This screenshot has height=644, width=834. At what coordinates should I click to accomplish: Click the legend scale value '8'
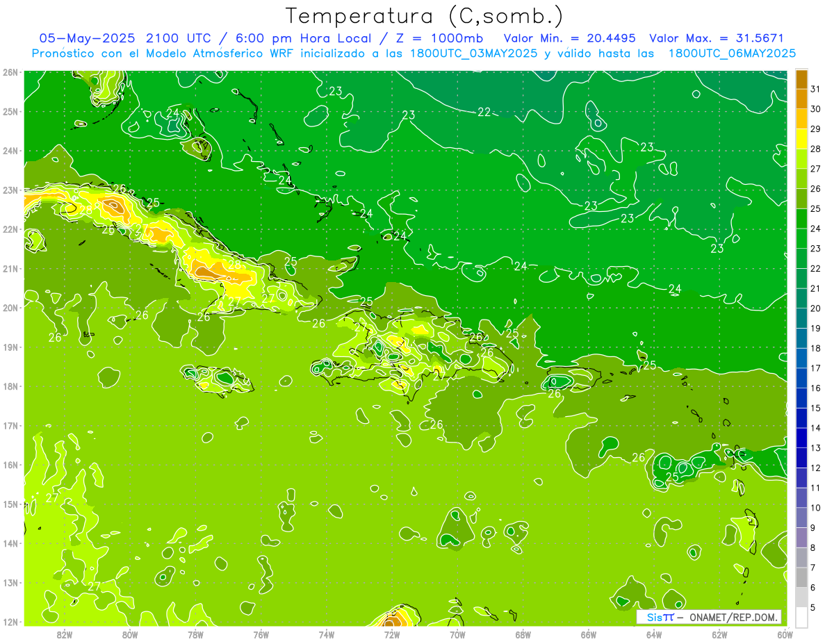pyautogui.click(x=813, y=547)
